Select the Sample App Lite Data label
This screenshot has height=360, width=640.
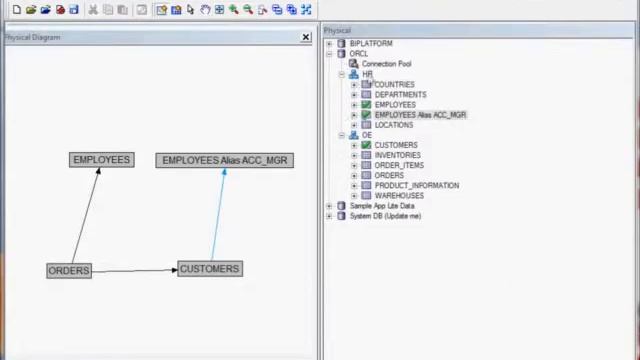point(382,206)
